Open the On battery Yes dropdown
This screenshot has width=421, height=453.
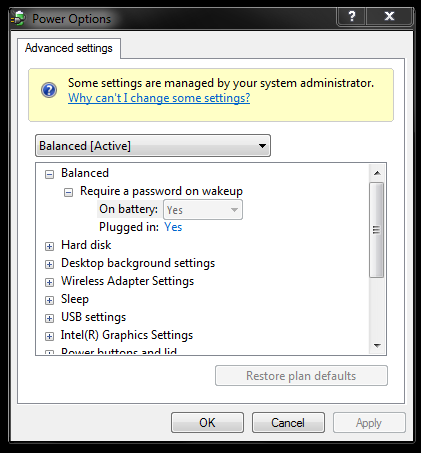coord(203,210)
